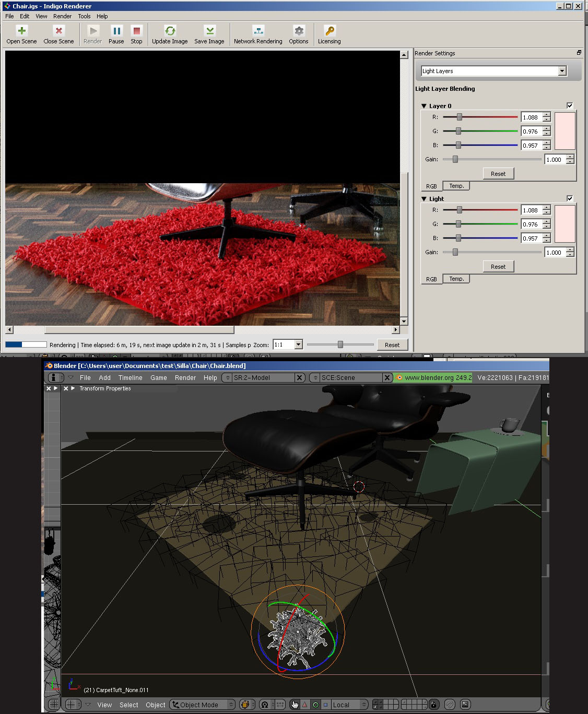Toggle the Layer 0 enabled checkbox
This screenshot has width=588, height=714.
tap(570, 106)
